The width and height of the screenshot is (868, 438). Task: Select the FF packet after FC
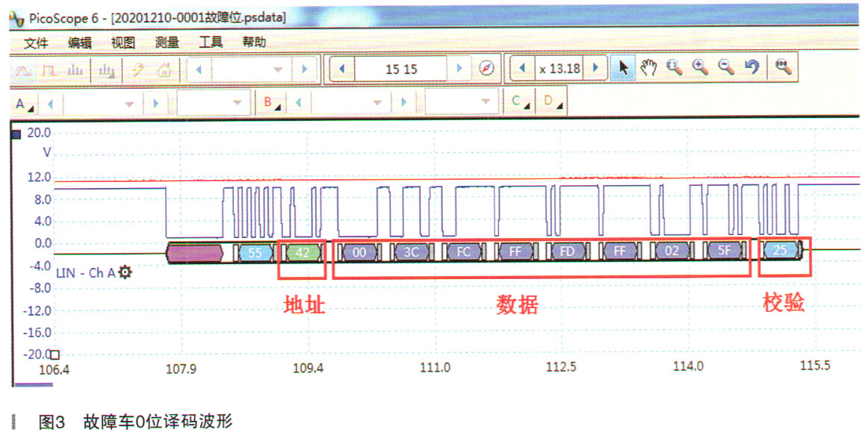(515, 251)
